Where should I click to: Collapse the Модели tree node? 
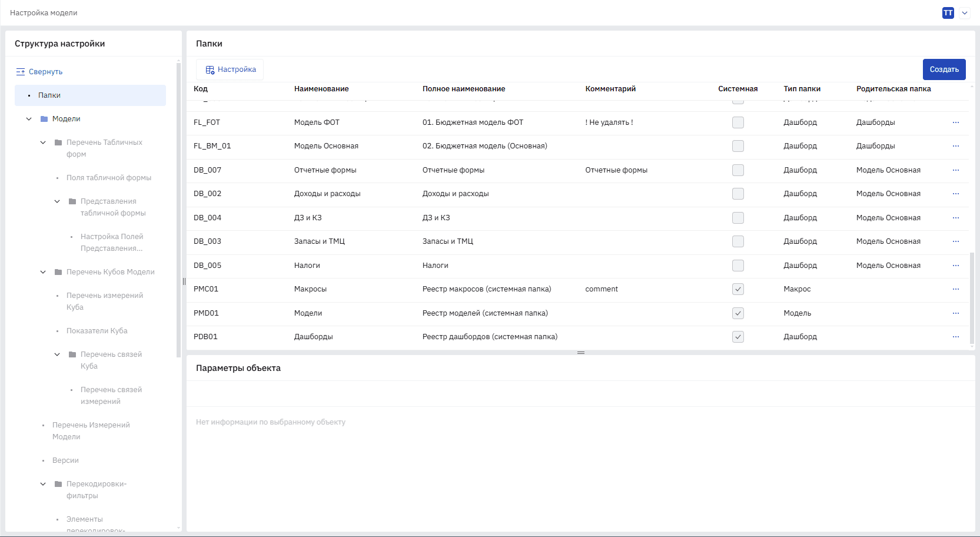click(29, 119)
